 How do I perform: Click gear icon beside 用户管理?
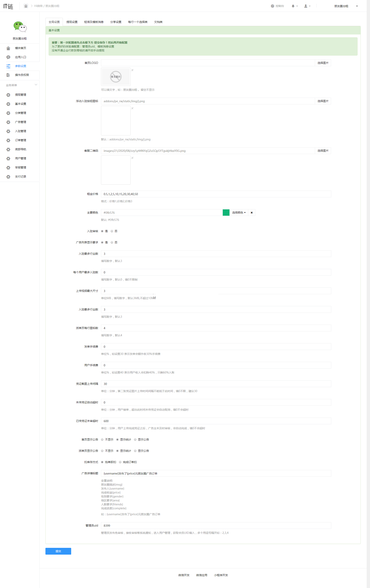click(x=8, y=159)
